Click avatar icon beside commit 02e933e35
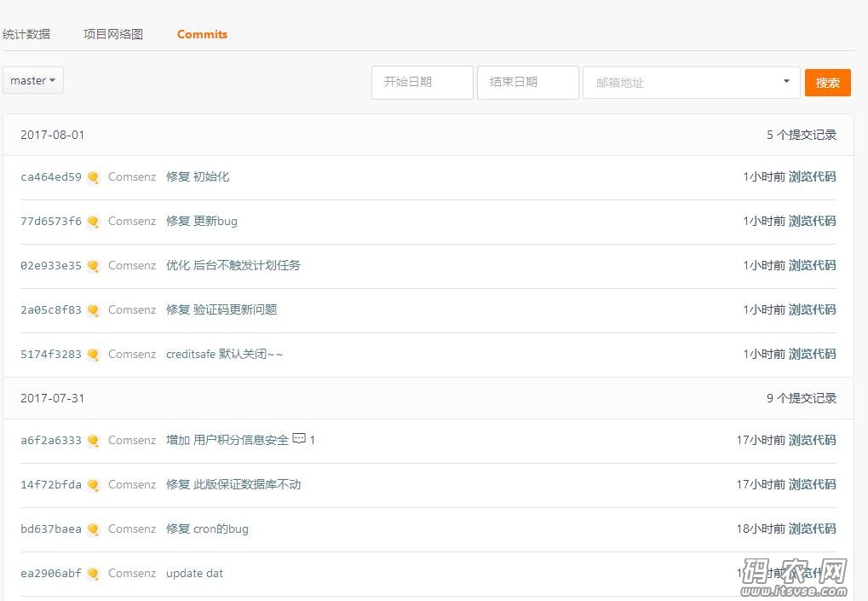 point(93,266)
